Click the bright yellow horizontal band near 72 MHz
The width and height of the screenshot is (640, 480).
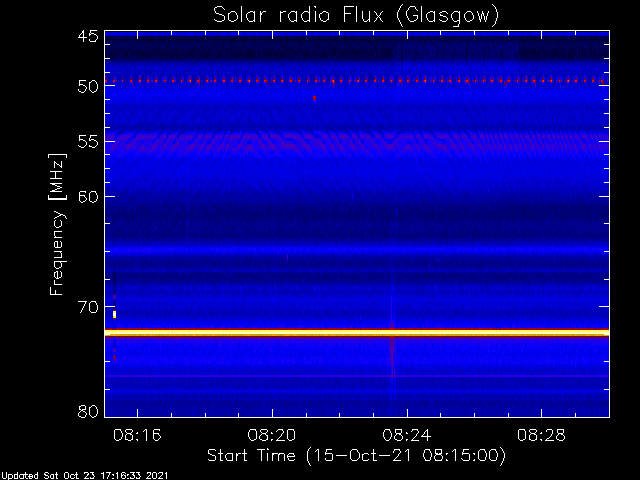[x=357, y=333]
